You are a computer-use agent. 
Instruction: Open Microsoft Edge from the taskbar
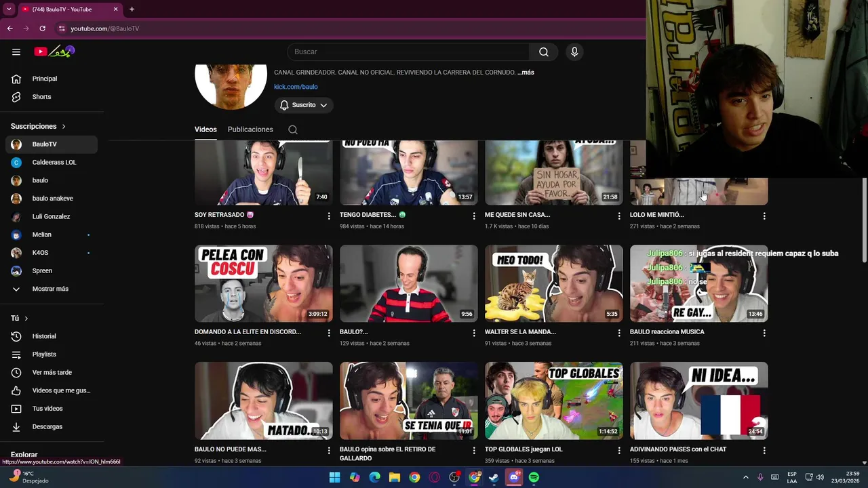tap(374, 477)
